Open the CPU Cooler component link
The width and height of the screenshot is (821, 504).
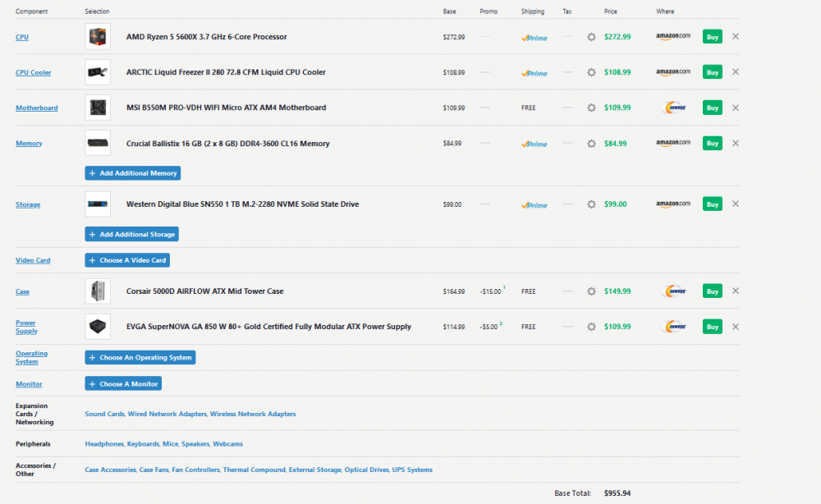[33, 72]
